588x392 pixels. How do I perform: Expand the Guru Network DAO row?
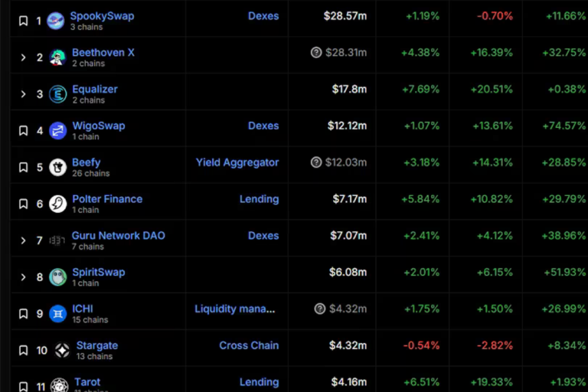point(23,240)
